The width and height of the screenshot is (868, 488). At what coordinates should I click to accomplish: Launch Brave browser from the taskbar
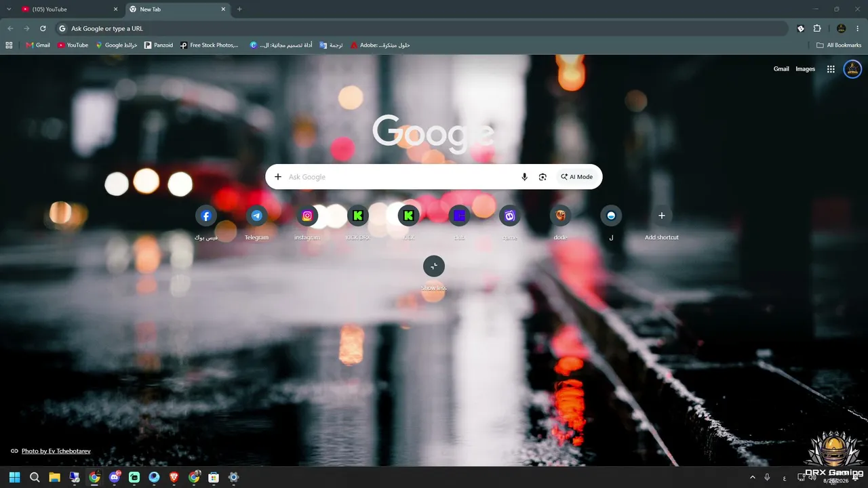click(174, 477)
